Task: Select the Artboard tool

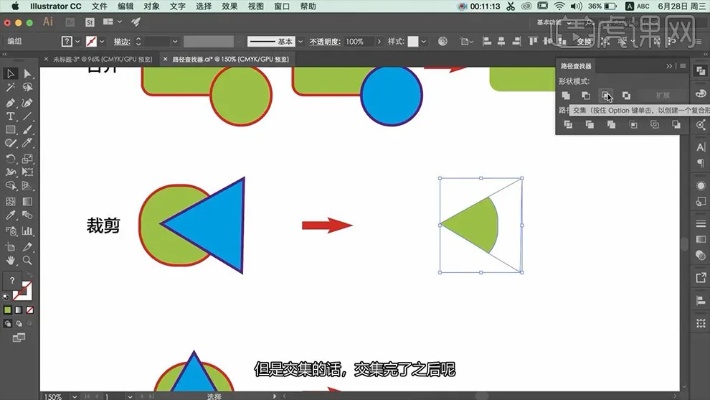Action: click(x=10, y=247)
